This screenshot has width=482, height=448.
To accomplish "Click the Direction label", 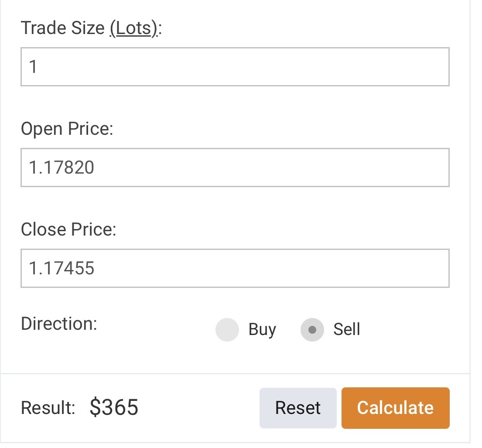I will (x=59, y=324).
